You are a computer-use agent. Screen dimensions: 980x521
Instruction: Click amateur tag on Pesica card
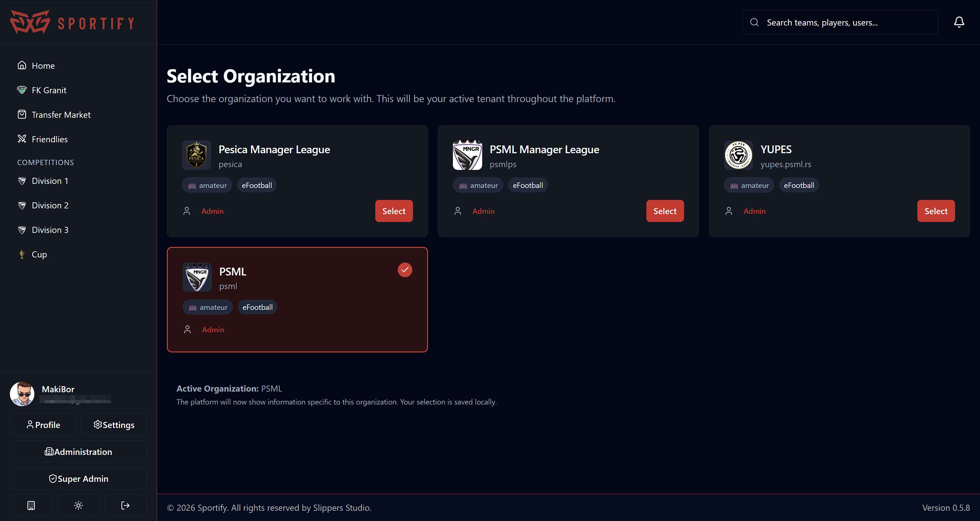point(207,185)
